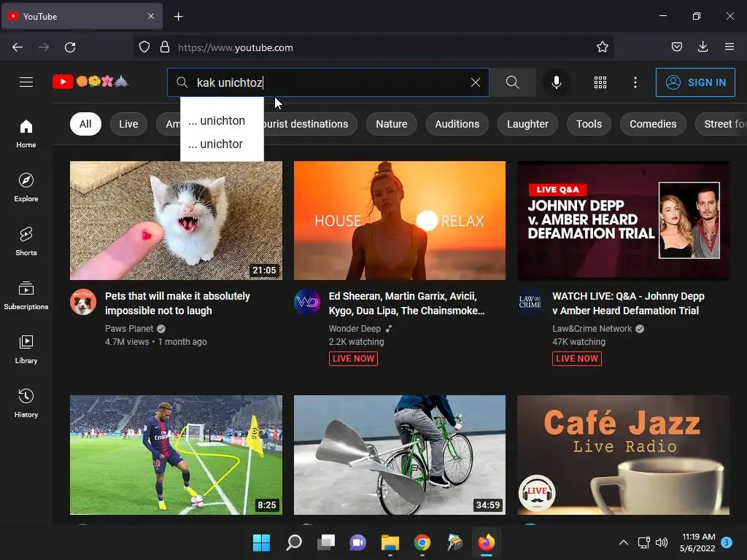Click the SIGN IN button
This screenshot has width=747, height=560.
[x=695, y=82]
